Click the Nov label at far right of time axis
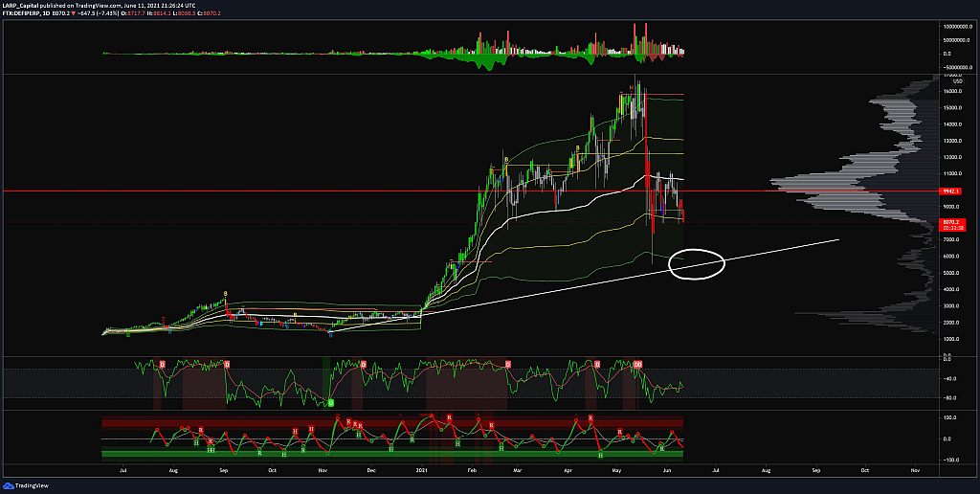Viewport: 980px width, 494px height. [x=915, y=469]
